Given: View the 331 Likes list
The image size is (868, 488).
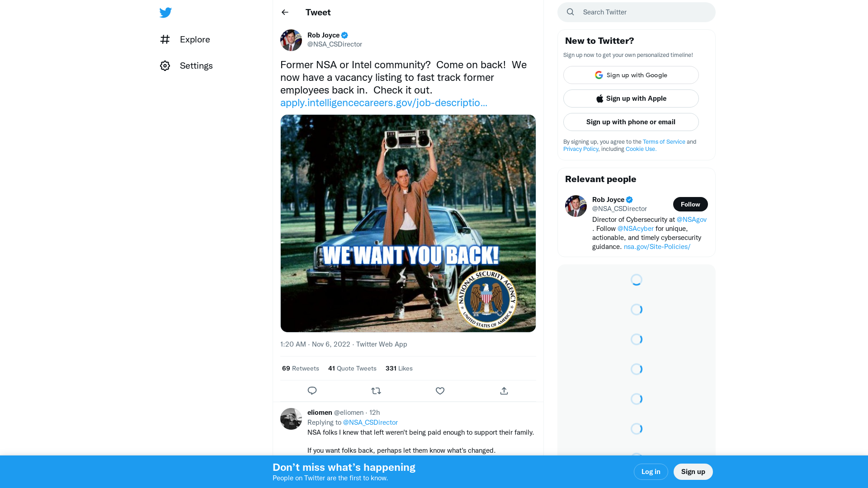Looking at the screenshot, I should point(399,368).
